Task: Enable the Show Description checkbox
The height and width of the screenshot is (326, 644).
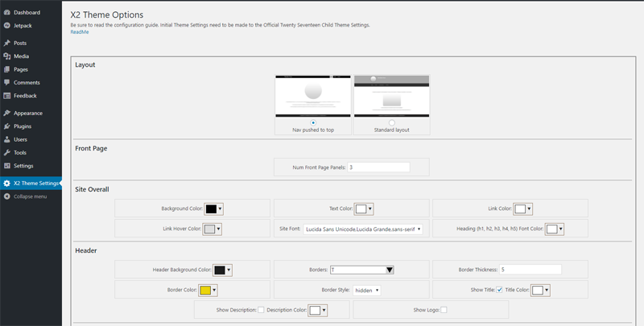Action: (x=261, y=310)
